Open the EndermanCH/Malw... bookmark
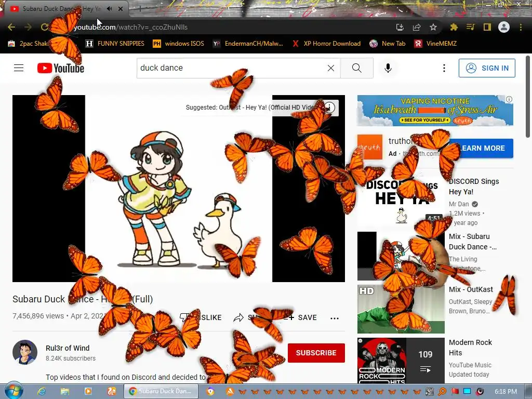The image size is (532, 399). (x=248, y=44)
